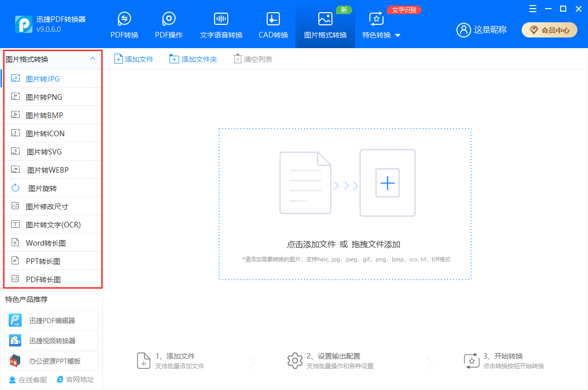
Task: Open the PDF转换 tab icon
Action: pyautogui.click(x=124, y=19)
